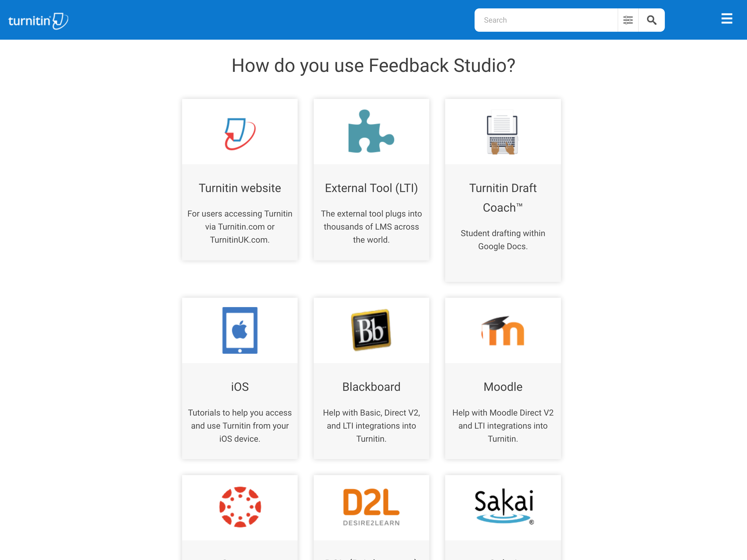Open the External Tool (LTI) link
Viewport: 747px width, 560px height.
pyautogui.click(x=371, y=188)
